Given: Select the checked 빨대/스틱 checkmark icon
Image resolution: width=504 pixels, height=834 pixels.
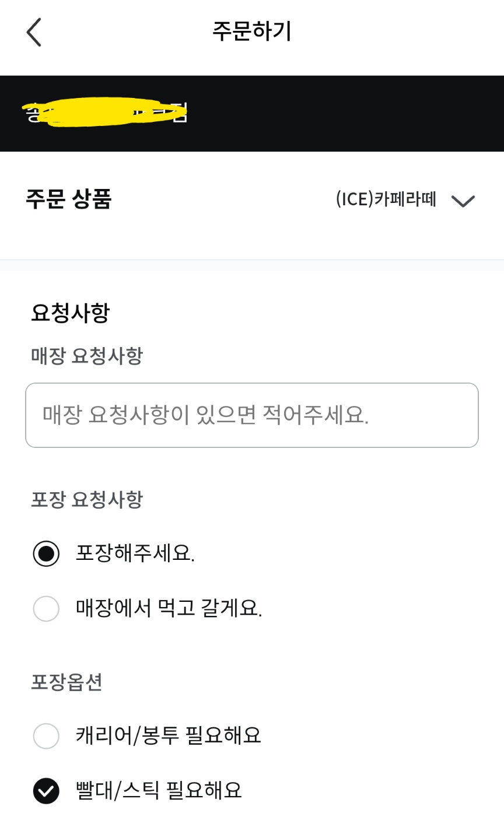Looking at the screenshot, I should (46, 791).
